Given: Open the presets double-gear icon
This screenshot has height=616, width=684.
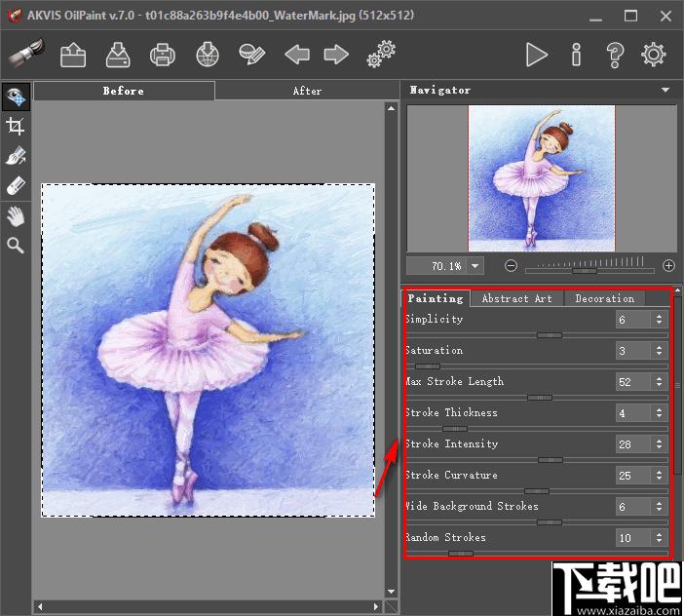Looking at the screenshot, I should (x=381, y=55).
